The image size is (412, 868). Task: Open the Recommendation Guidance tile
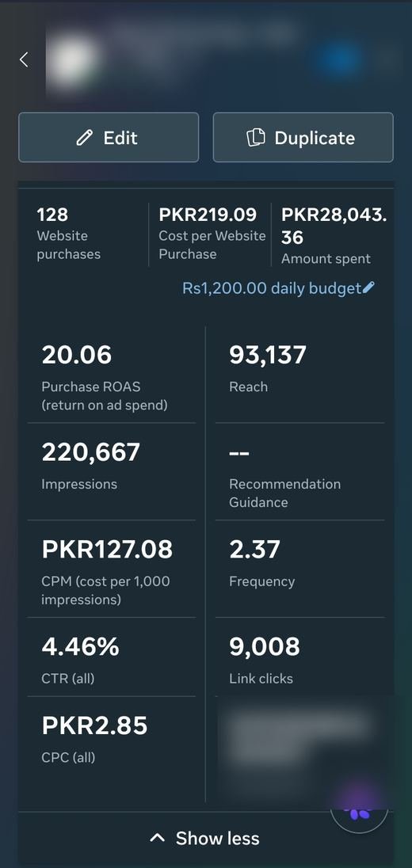point(299,472)
